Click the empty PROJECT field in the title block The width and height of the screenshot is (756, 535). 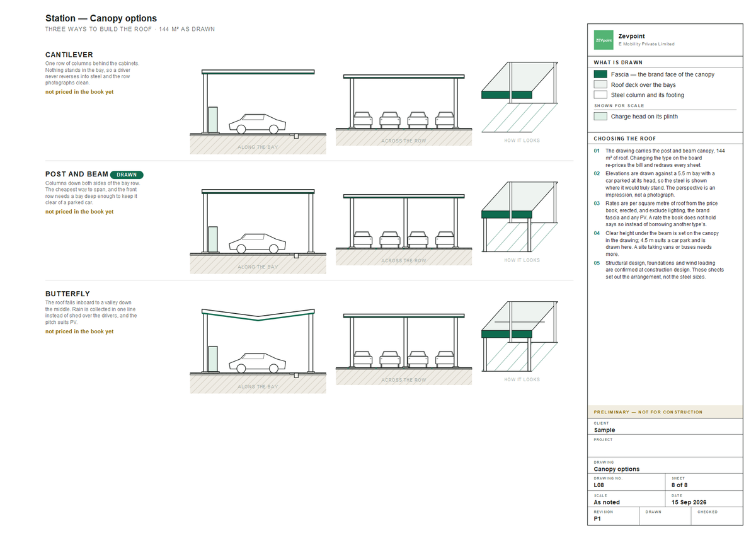tap(665, 446)
